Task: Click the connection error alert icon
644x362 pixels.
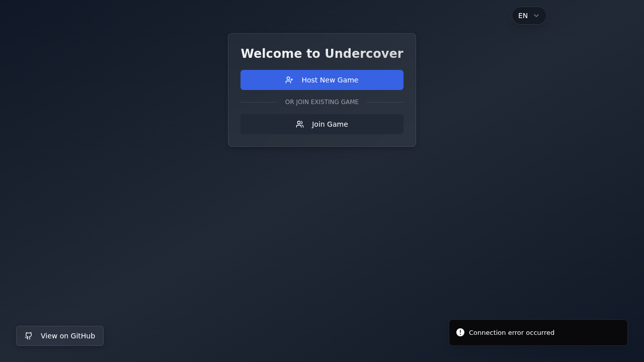Action: coord(460,332)
